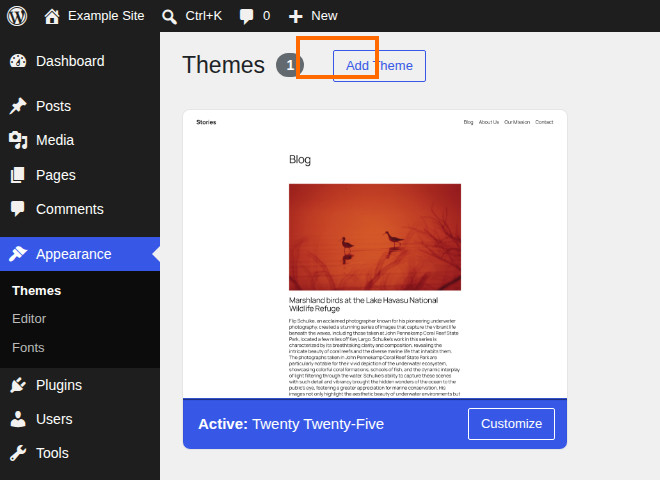
Task: Open the New content menu
Action: [324, 16]
